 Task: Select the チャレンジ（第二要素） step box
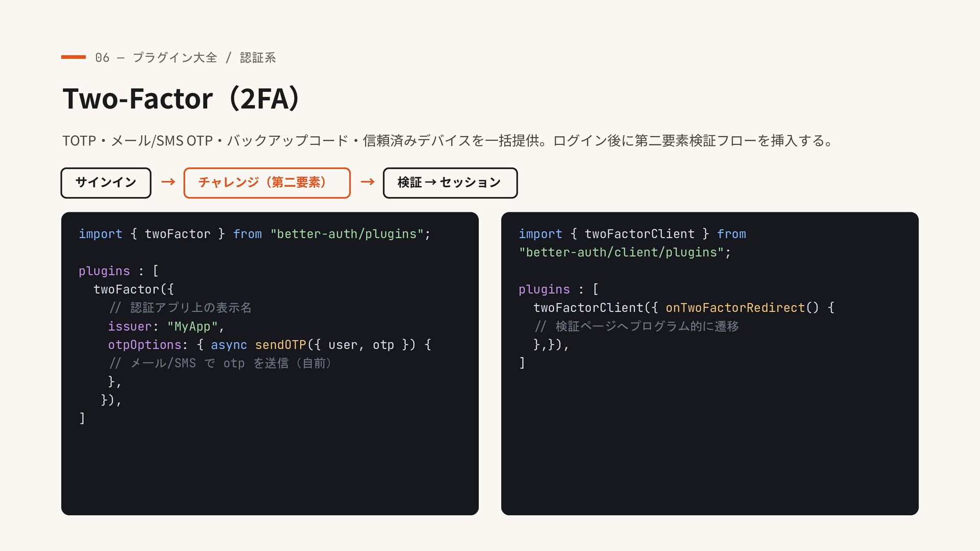pyautogui.click(x=267, y=183)
